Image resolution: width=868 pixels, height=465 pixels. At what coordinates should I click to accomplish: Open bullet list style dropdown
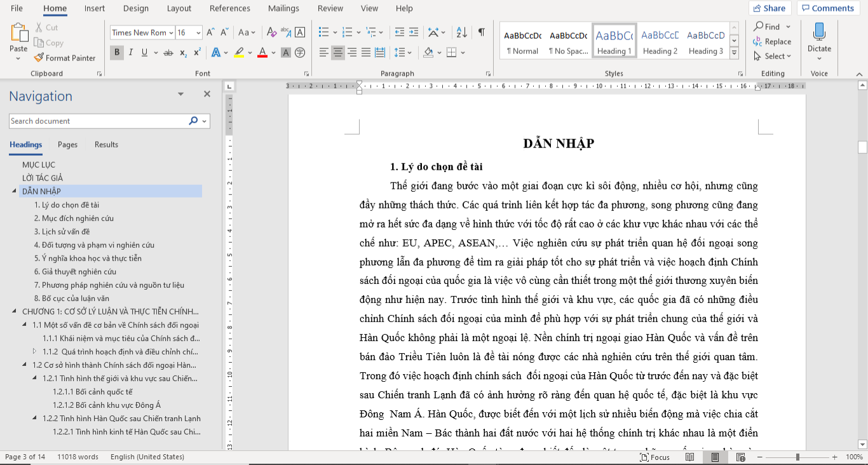pyautogui.click(x=334, y=32)
